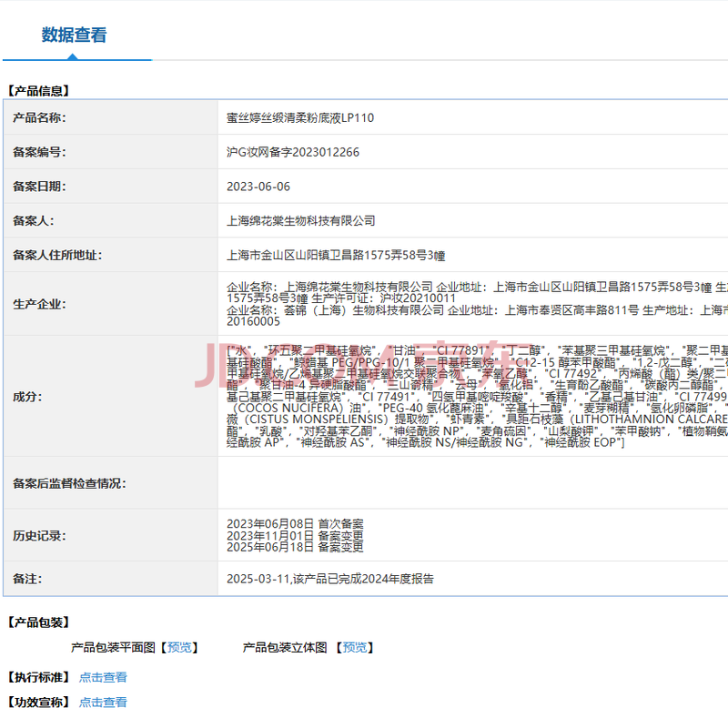Image resolution: width=728 pixels, height=728 pixels.
Task: Click the 备案人 company name value
Action: (300, 221)
